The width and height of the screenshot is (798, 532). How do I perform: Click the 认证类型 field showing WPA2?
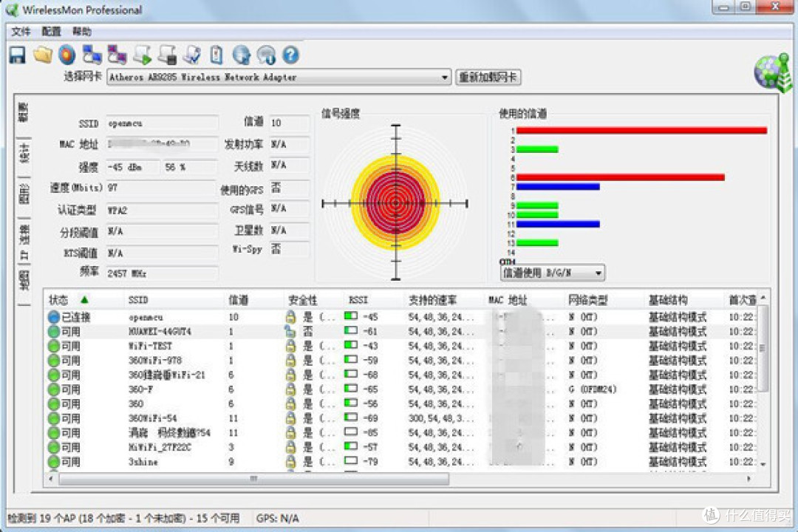pyautogui.click(x=163, y=211)
